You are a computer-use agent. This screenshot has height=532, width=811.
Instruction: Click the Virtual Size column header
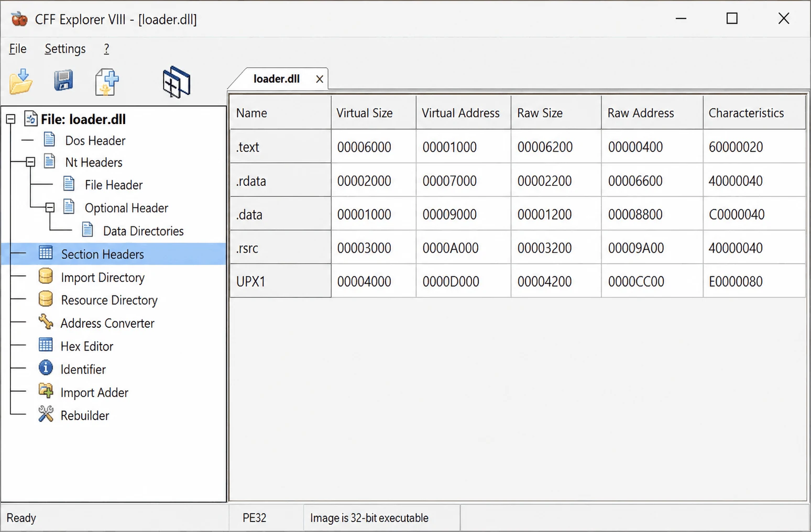pos(374,113)
